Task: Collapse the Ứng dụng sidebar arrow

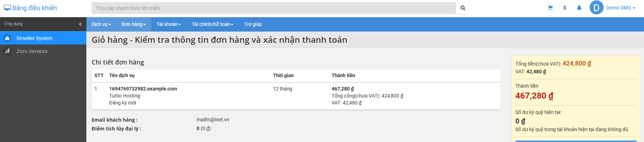Action: pos(80,24)
